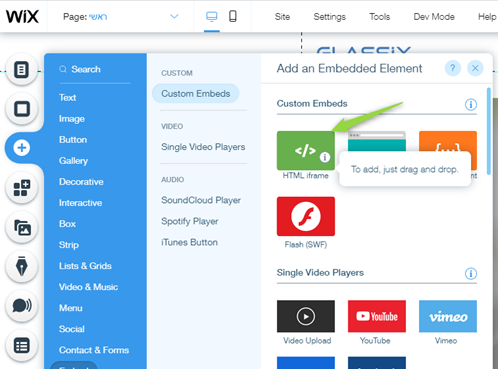Open the content manager list sidebar icon

(22, 345)
